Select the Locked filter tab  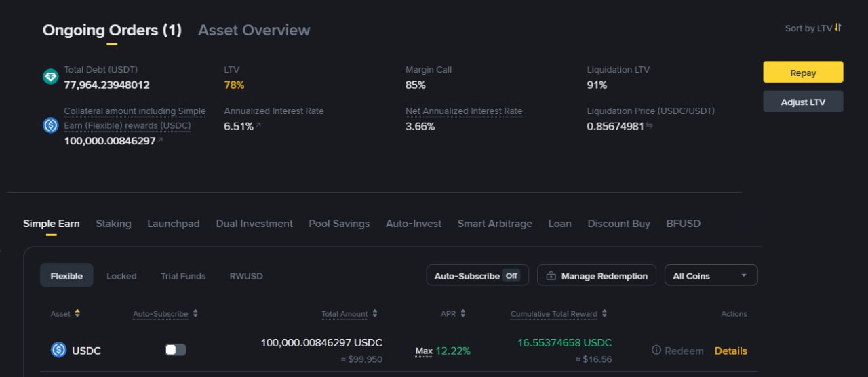pos(121,276)
